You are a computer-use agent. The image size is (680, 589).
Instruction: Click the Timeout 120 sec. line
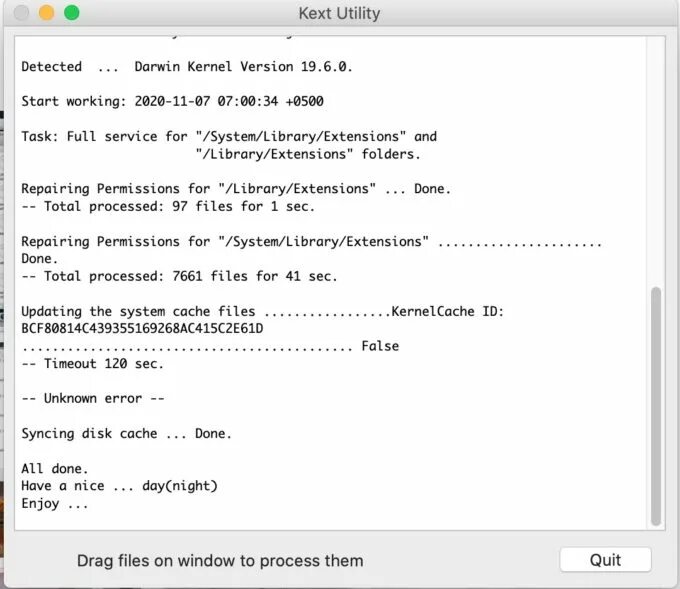[92, 364]
